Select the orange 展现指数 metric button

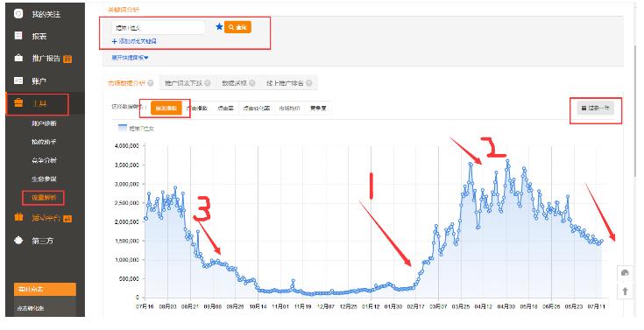pos(166,109)
